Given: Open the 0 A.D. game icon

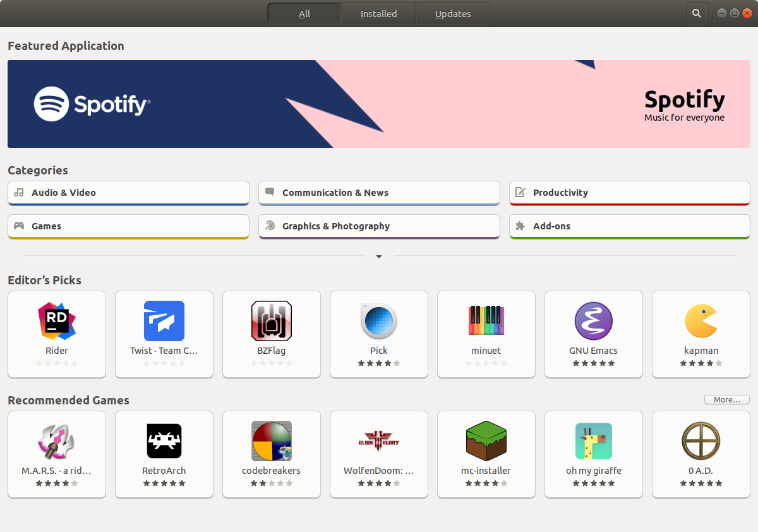Looking at the screenshot, I should click(x=701, y=441).
